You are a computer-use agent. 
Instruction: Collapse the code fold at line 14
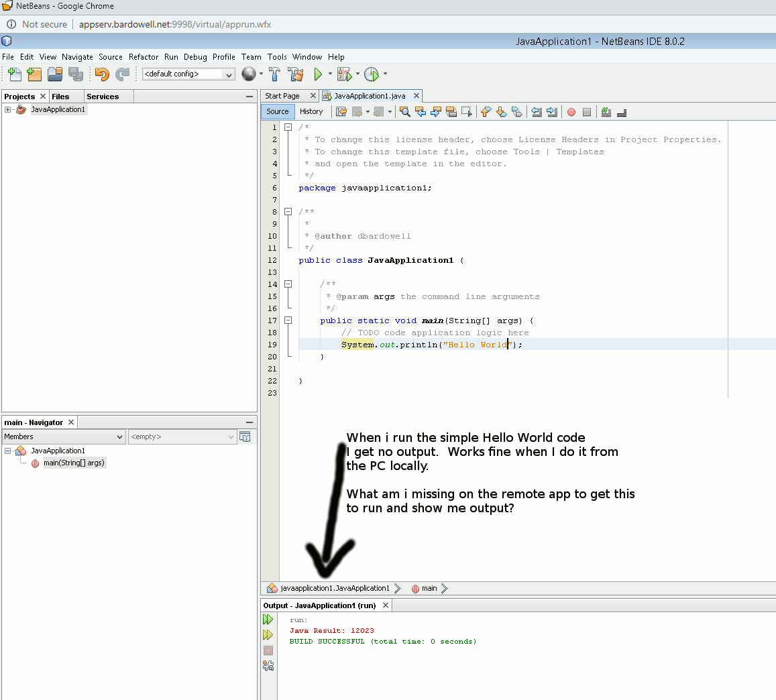click(288, 284)
